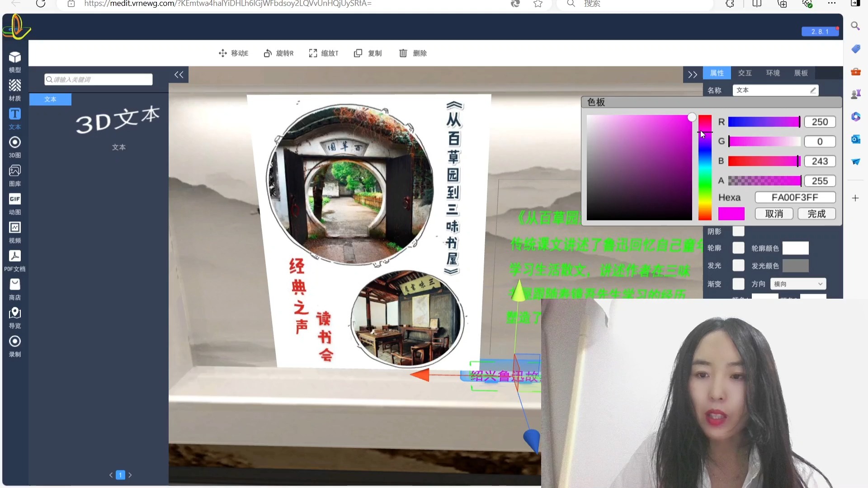
Task: Open the 方向 direction dropdown
Action: [798, 284]
